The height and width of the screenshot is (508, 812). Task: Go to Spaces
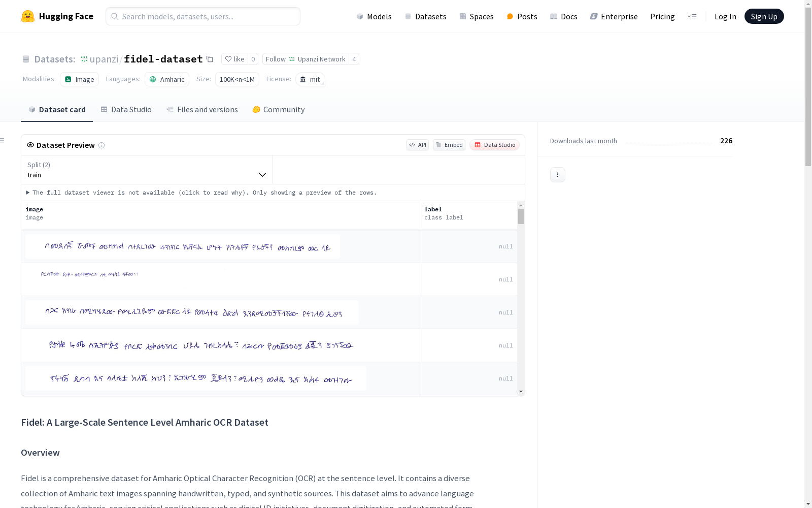(477, 16)
